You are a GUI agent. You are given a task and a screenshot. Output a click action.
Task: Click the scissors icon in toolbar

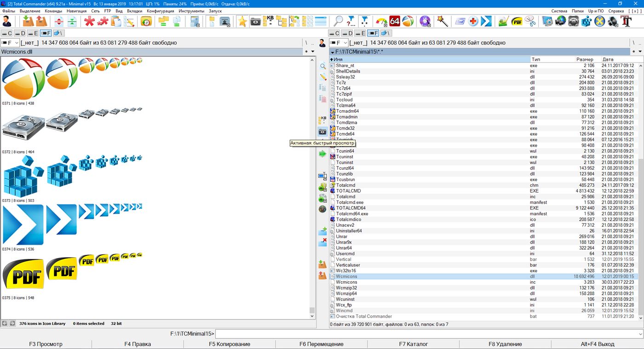pos(530,21)
